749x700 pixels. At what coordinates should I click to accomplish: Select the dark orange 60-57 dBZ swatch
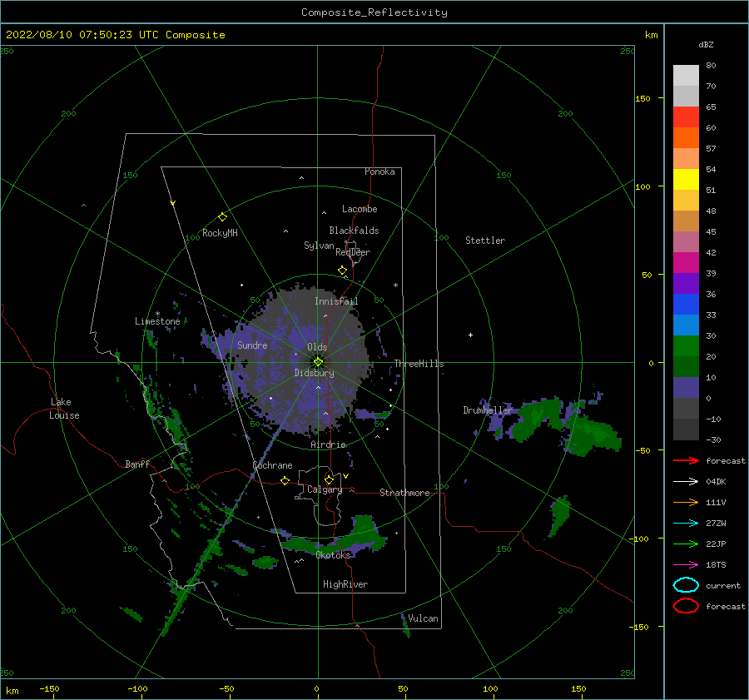[x=686, y=137]
